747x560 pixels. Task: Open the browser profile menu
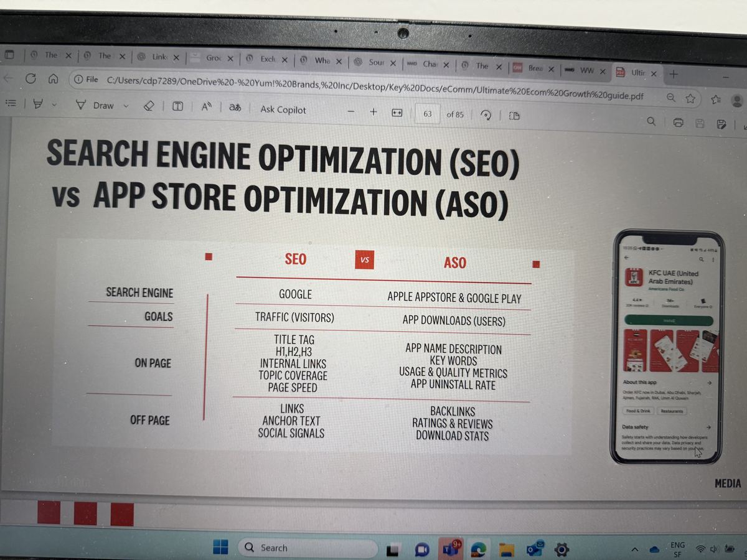pyautogui.click(x=738, y=100)
